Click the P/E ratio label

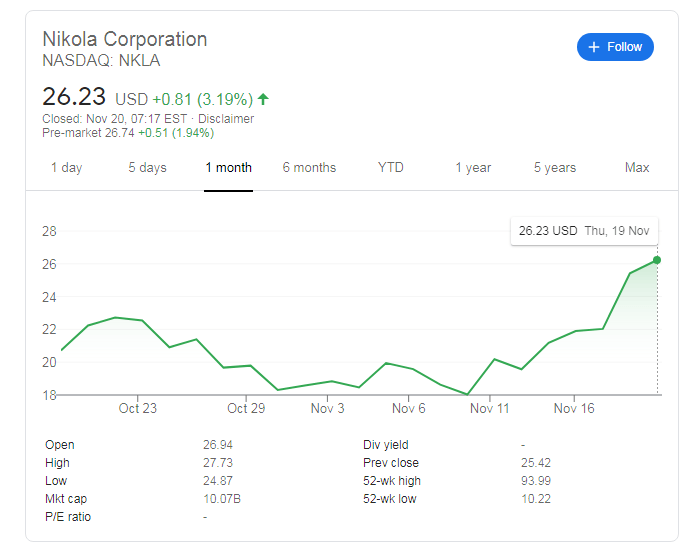68,517
